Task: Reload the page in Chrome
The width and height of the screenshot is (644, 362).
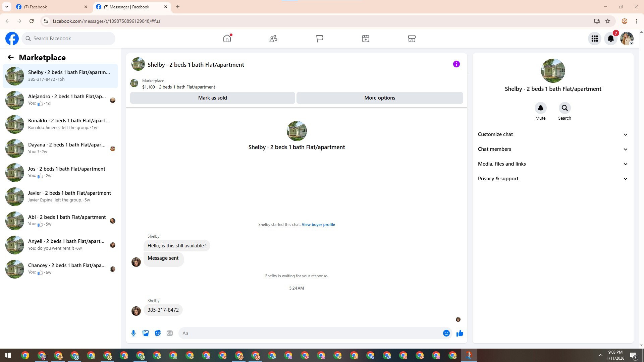Action: click(x=32, y=21)
